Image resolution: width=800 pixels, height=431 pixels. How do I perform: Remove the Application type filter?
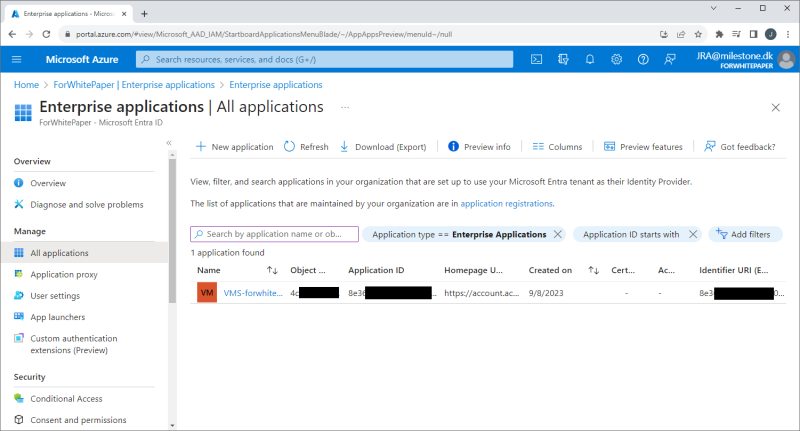click(x=558, y=234)
